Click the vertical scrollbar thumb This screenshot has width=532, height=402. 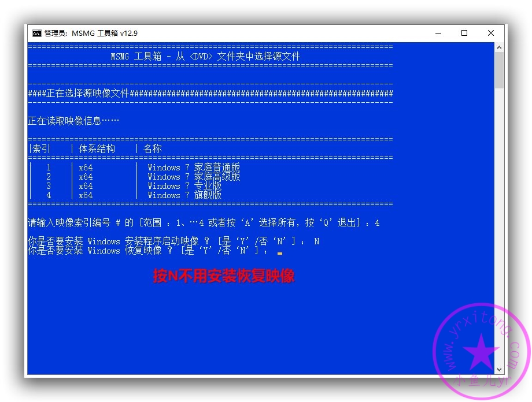click(x=499, y=70)
